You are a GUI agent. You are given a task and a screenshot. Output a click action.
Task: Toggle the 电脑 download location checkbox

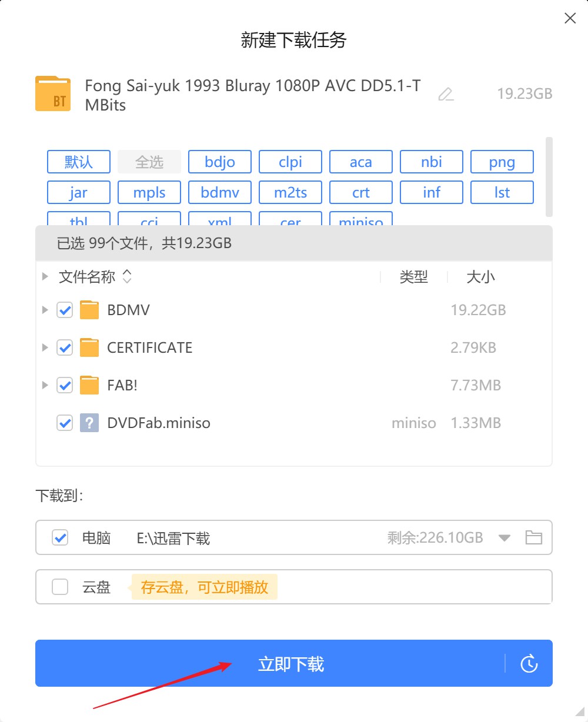pos(60,537)
